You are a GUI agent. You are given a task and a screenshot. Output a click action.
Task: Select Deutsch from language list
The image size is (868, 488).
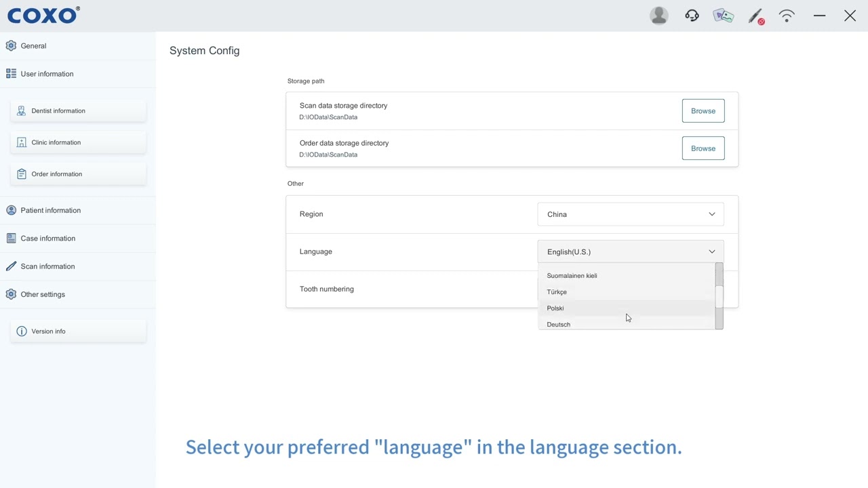click(x=627, y=324)
